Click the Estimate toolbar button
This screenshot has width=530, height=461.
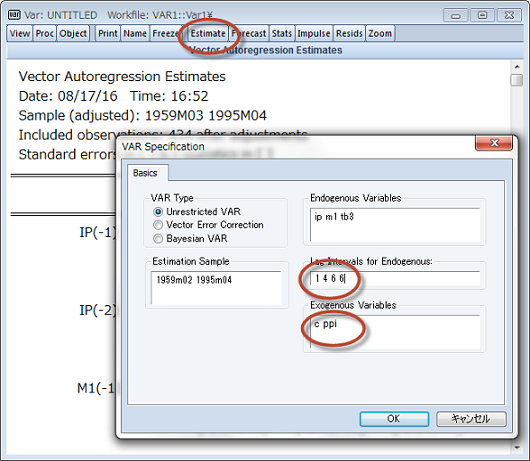point(208,33)
